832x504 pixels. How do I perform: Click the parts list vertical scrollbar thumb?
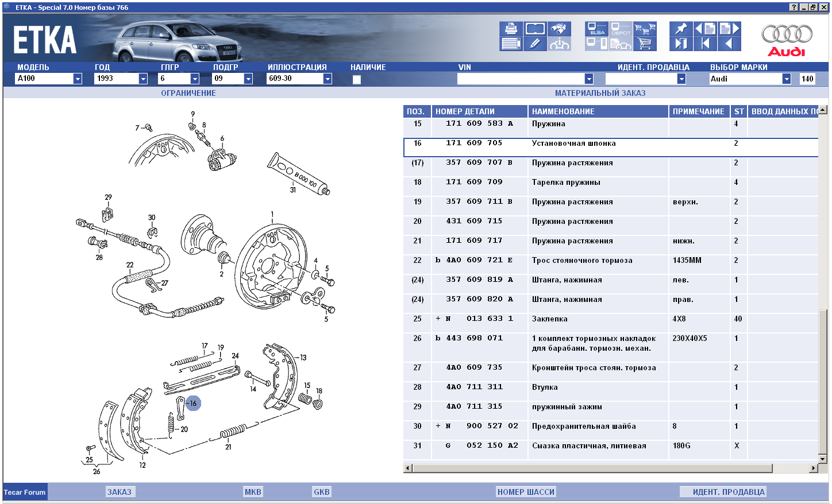tap(823, 381)
